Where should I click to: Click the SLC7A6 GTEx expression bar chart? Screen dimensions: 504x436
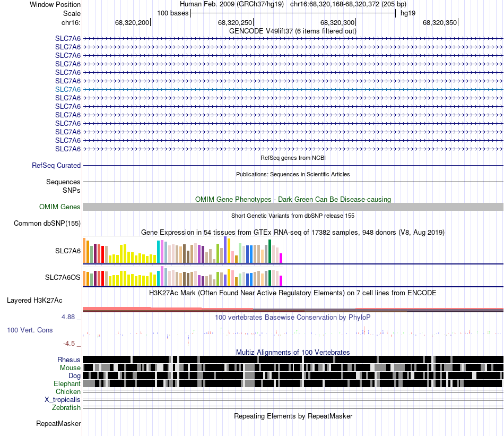coord(183,250)
